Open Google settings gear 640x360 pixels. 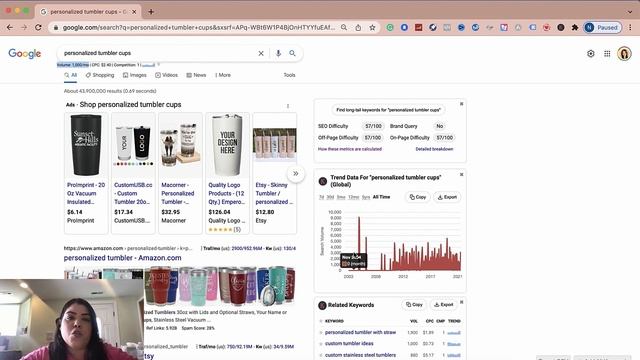tap(591, 53)
